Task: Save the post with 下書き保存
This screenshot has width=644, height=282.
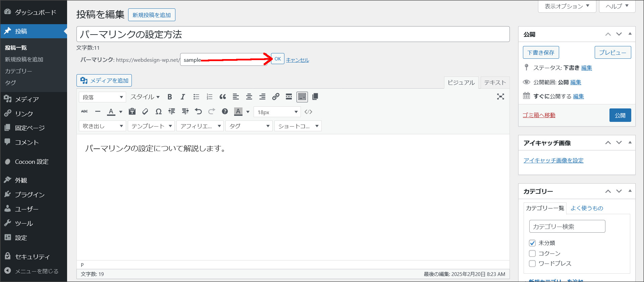Action: pyautogui.click(x=541, y=52)
